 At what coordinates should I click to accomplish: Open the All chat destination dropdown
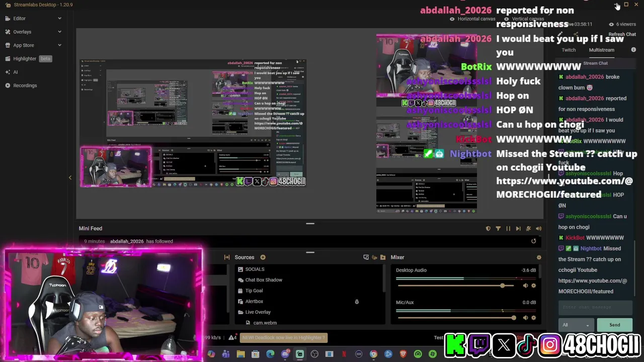coord(576,325)
